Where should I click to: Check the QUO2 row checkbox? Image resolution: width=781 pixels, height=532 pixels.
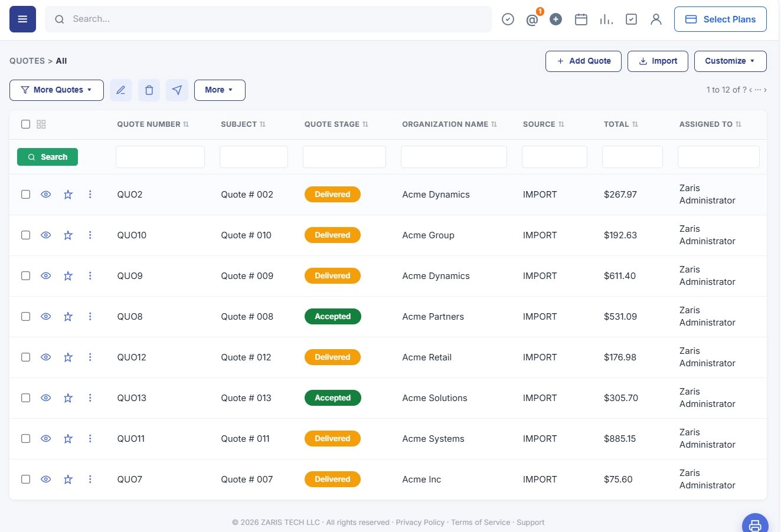click(x=25, y=195)
